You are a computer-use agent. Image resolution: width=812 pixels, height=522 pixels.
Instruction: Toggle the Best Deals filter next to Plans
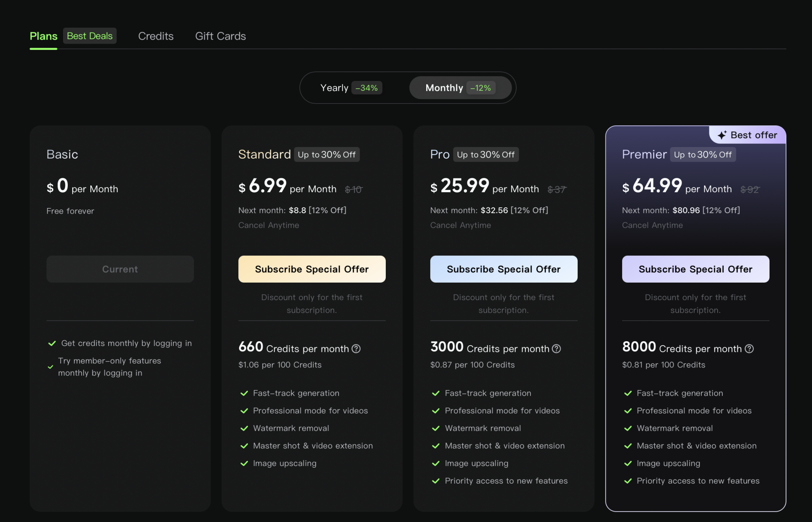click(x=90, y=36)
